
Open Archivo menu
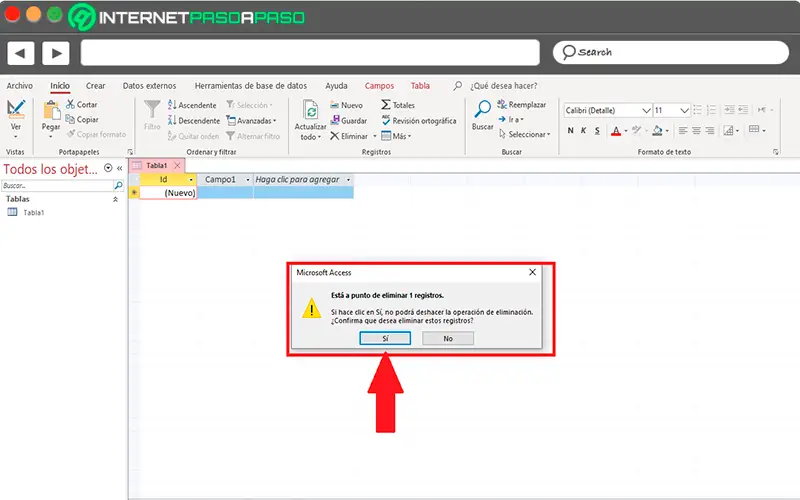pyautogui.click(x=19, y=86)
